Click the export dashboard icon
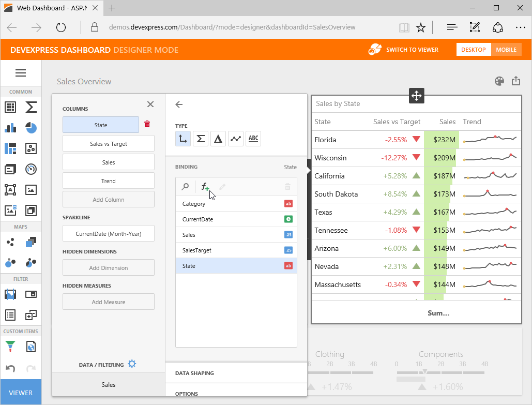 coord(515,81)
